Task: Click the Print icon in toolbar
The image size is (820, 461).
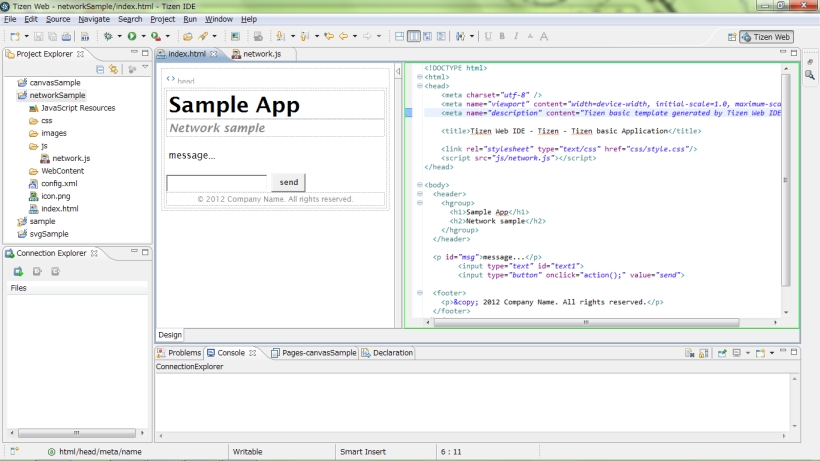Action: point(66,36)
